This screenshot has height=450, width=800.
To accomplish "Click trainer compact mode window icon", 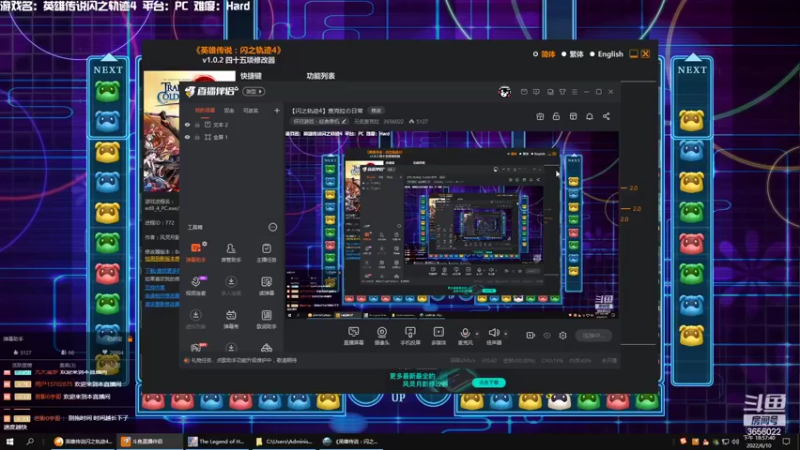I will pos(633,54).
